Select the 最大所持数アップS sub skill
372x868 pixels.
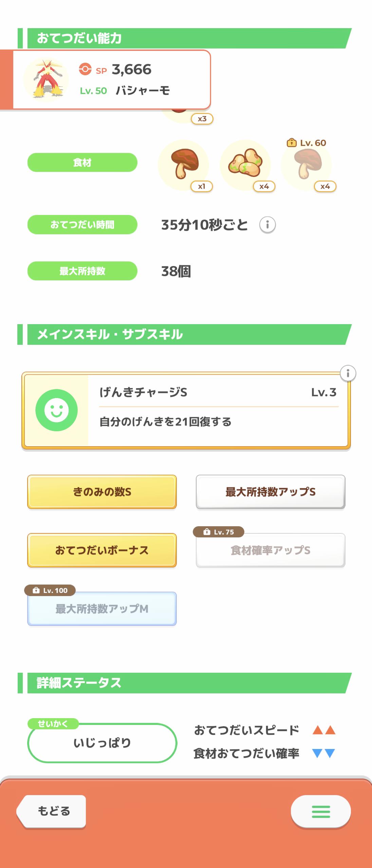coord(271,492)
